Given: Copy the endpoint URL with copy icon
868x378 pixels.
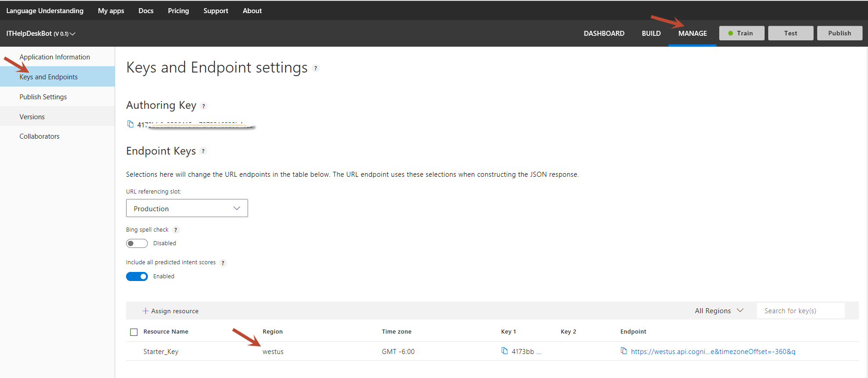Looking at the screenshot, I should pos(624,351).
